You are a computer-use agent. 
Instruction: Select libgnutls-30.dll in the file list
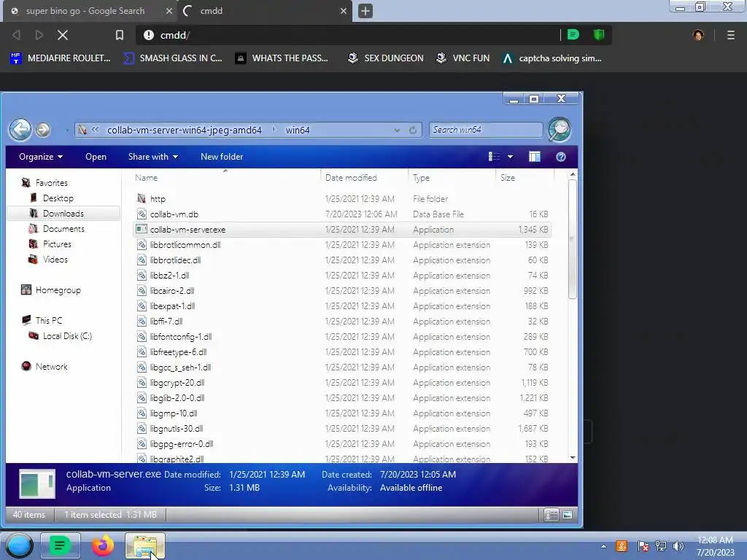click(x=342, y=429)
